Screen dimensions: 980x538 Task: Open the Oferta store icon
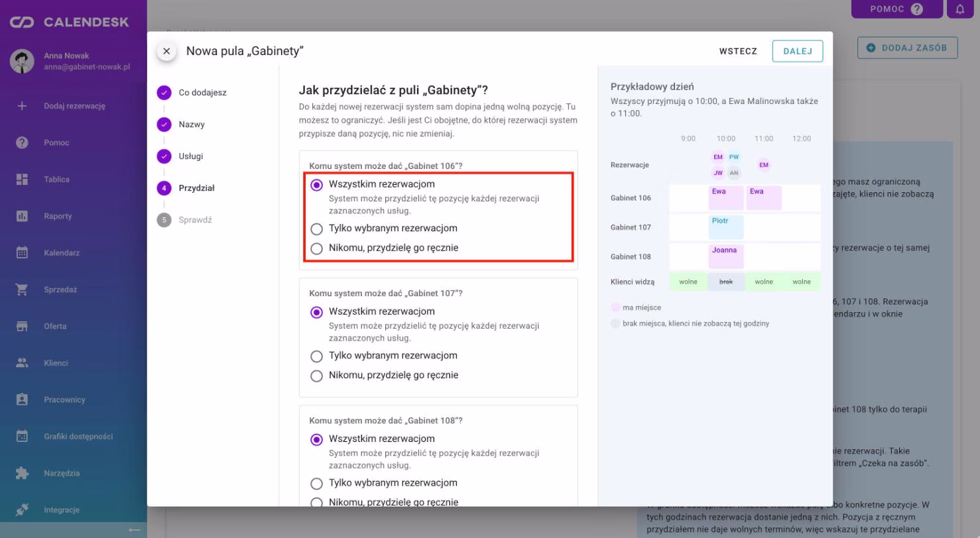(22, 326)
